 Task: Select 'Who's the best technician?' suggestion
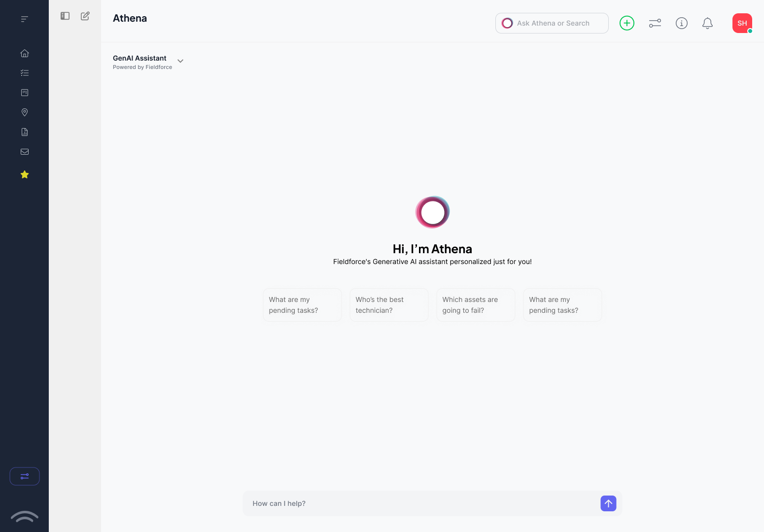click(389, 305)
